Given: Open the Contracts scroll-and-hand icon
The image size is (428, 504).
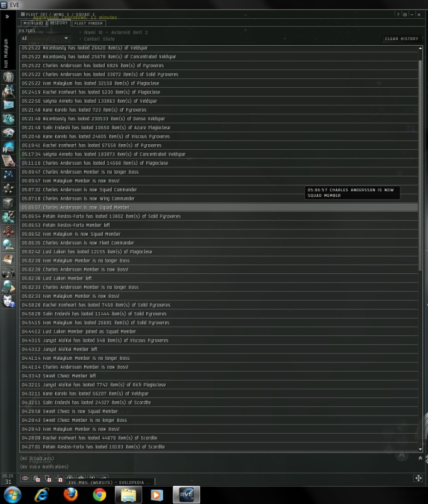Looking at the screenshot, I should [8, 160].
